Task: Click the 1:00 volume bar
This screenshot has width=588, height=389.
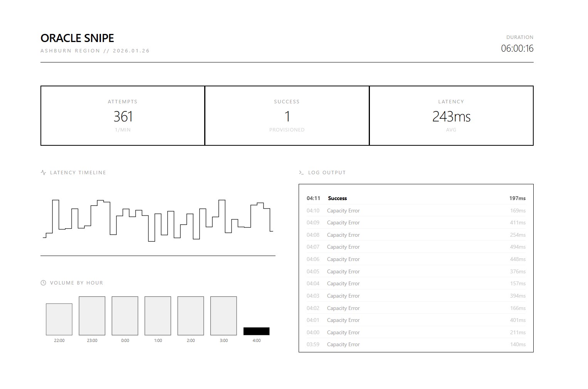Action: point(158,316)
